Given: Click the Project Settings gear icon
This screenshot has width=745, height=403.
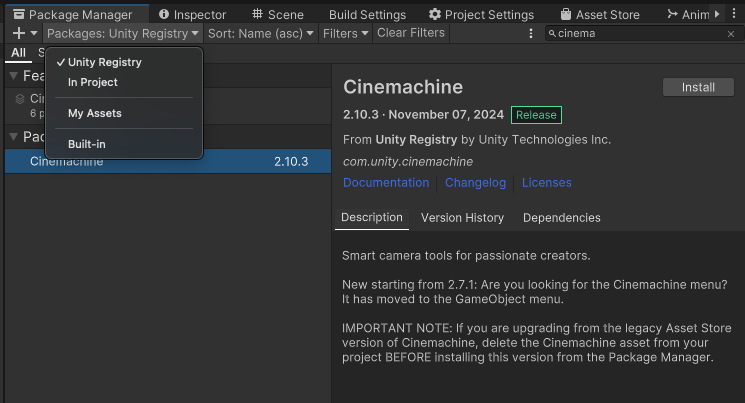Looking at the screenshot, I should [x=435, y=14].
